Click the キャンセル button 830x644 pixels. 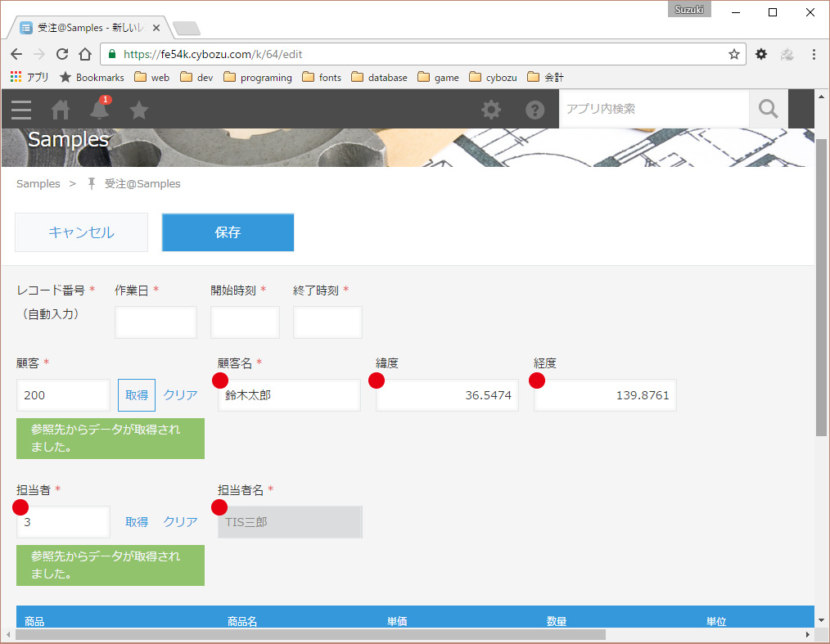[82, 232]
